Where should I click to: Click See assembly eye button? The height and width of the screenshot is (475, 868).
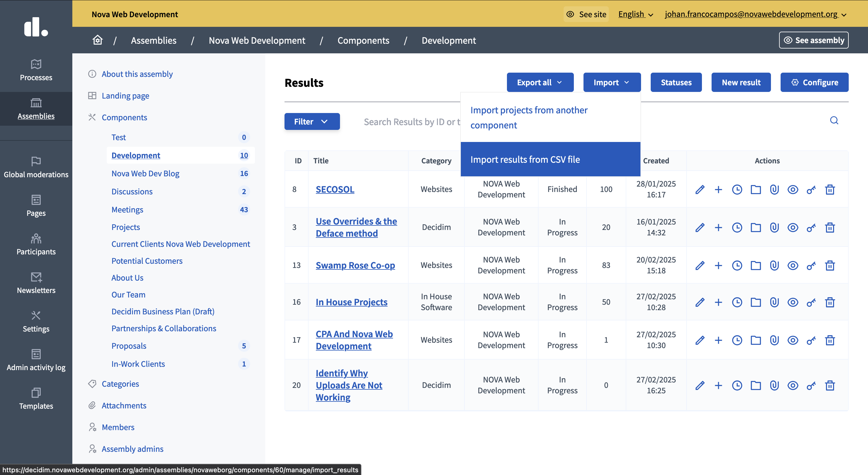pos(813,40)
